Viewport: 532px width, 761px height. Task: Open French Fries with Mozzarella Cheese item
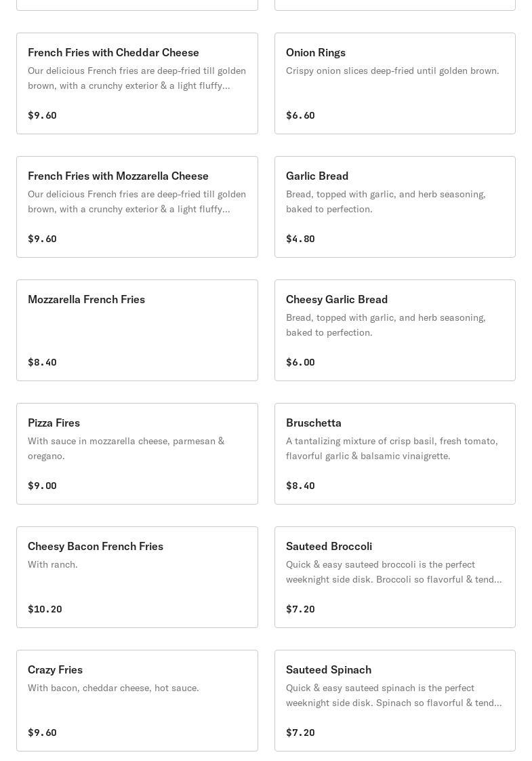pos(137,207)
